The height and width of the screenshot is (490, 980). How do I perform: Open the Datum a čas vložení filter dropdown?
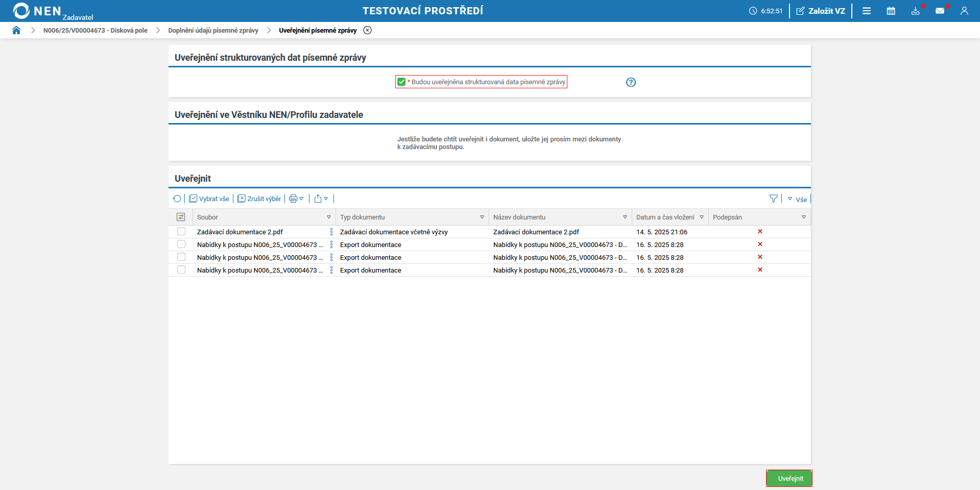(702, 217)
